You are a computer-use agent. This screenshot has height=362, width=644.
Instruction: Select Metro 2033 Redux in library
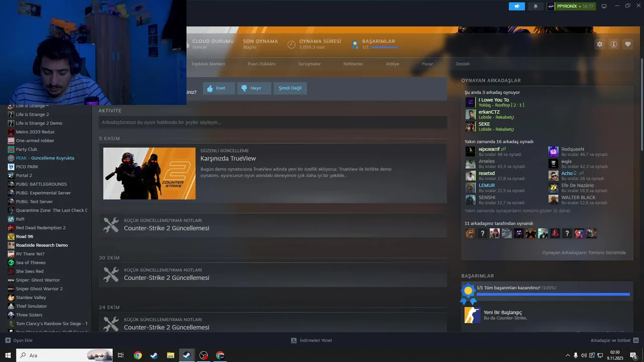(35, 132)
